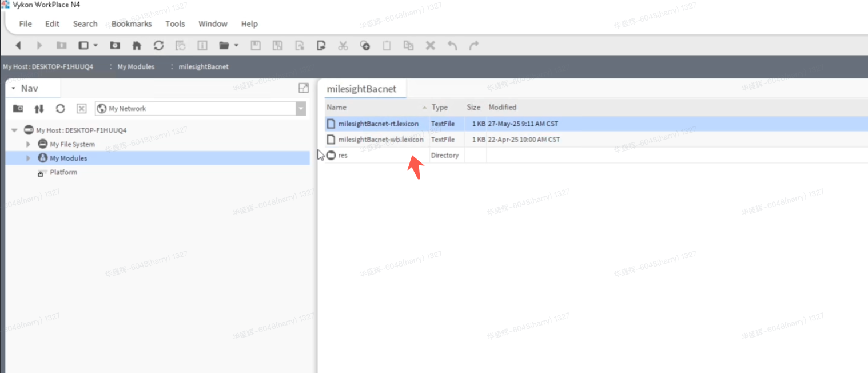Click the 27-May-25 9:11 AM CST date
Viewport: 868px width, 373px height.
point(523,124)
